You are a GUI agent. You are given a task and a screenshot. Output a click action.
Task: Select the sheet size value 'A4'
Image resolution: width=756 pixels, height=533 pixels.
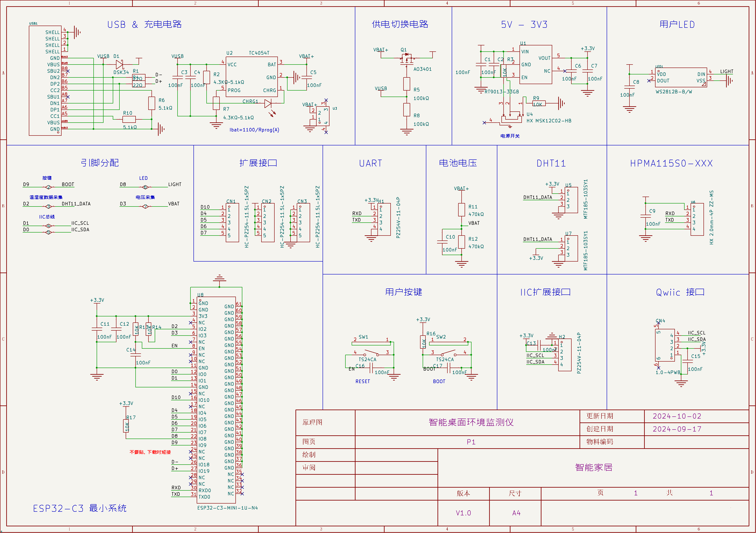pyautogui.click(x=516, y=513)
